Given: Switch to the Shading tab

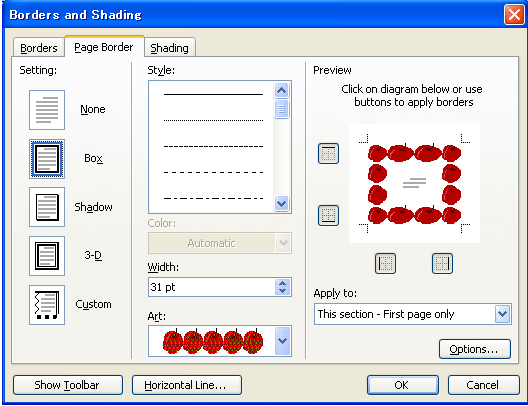Looking at the screenshot, I should [x=170, y=48].
